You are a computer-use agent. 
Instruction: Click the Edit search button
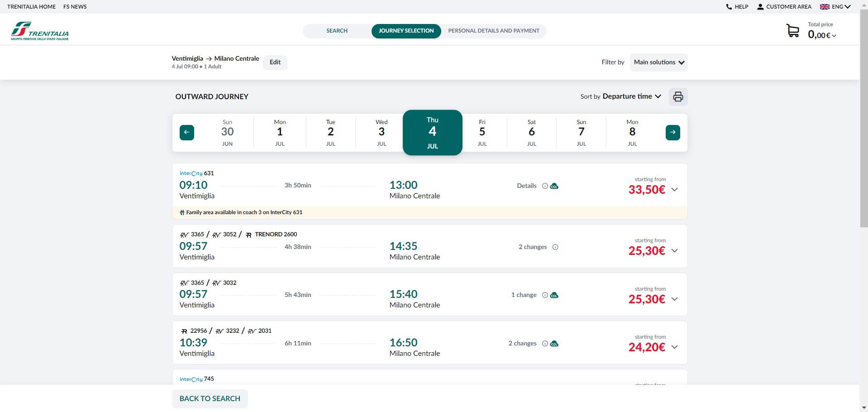pyautogui.click(x=275, y=62)
